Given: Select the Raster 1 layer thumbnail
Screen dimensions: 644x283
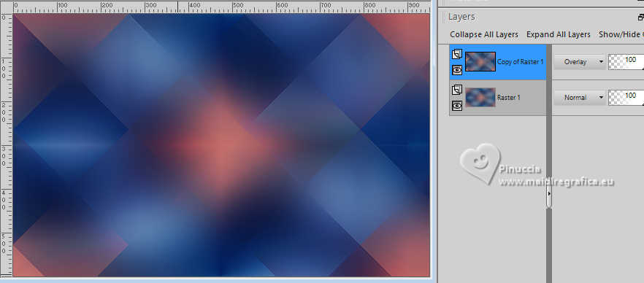Looking at the screenshot, I should tap(480, 97).
